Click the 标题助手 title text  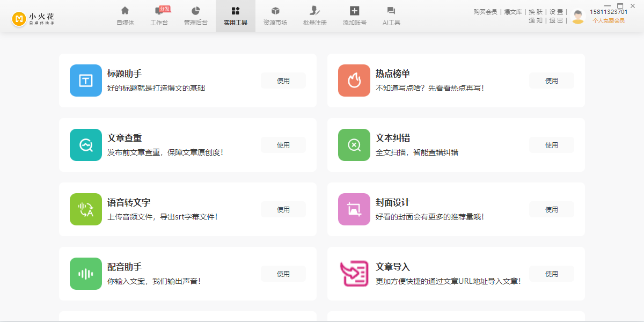[125, 74]
